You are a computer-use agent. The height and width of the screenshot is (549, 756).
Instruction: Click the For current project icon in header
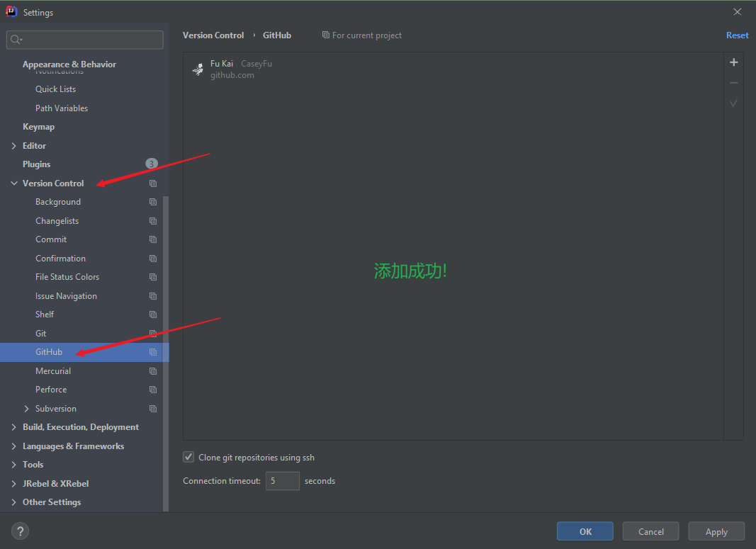point(326,35)
